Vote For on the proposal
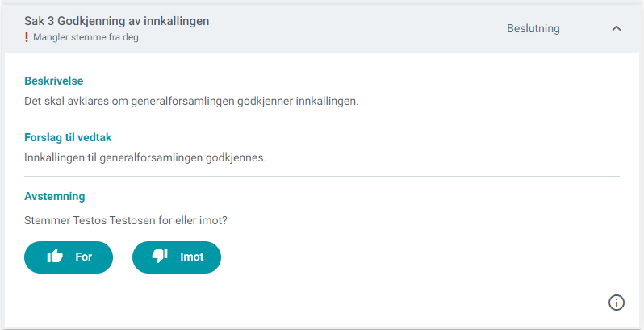Viewport: 644px width, 330px height. (69, 257)
